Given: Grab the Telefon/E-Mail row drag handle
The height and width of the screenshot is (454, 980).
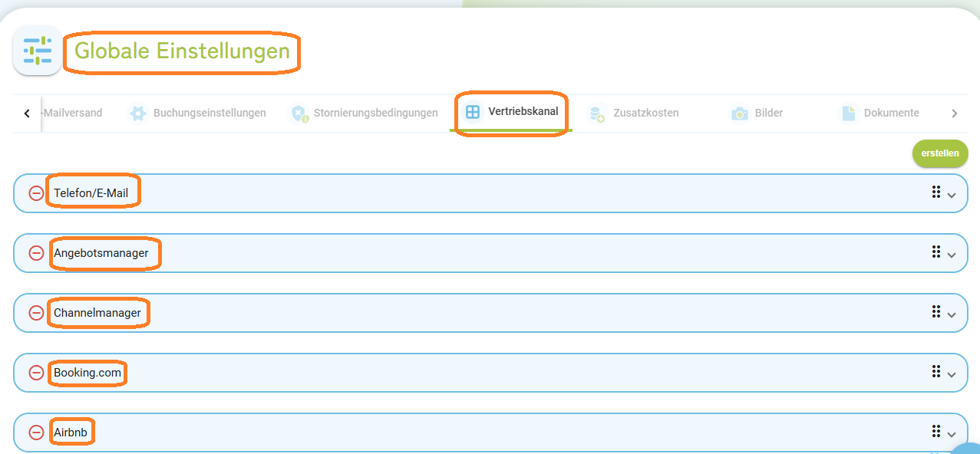Looking at the screenshot, I should click(x=935, y=192).
